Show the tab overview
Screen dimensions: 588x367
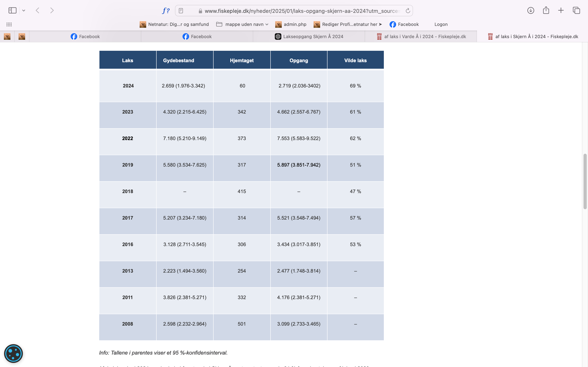click(576, 10)
